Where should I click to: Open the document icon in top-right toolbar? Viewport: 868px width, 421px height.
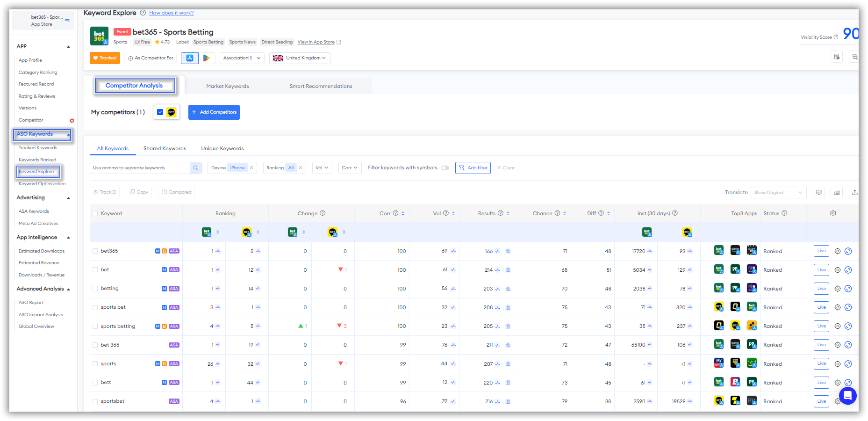pos(837,57)
